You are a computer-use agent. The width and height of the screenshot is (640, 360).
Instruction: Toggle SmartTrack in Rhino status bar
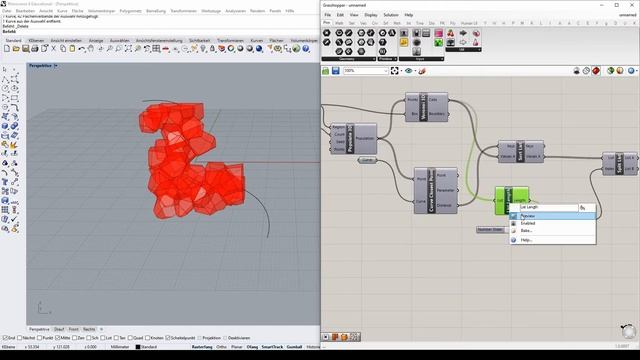(272, 347)
